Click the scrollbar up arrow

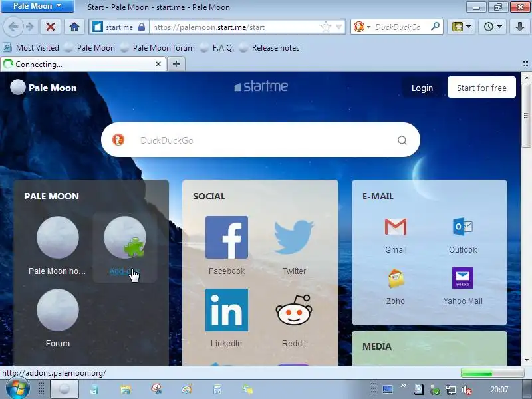coord(526,78)
